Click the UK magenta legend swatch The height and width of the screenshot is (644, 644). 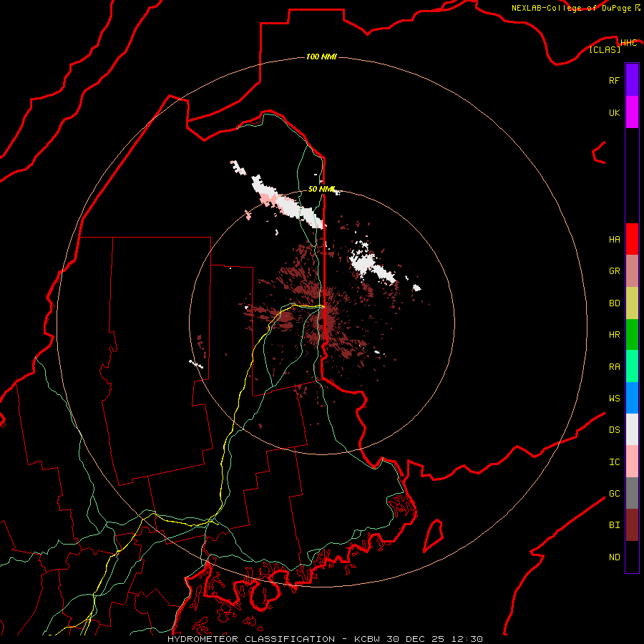(632, 112)
